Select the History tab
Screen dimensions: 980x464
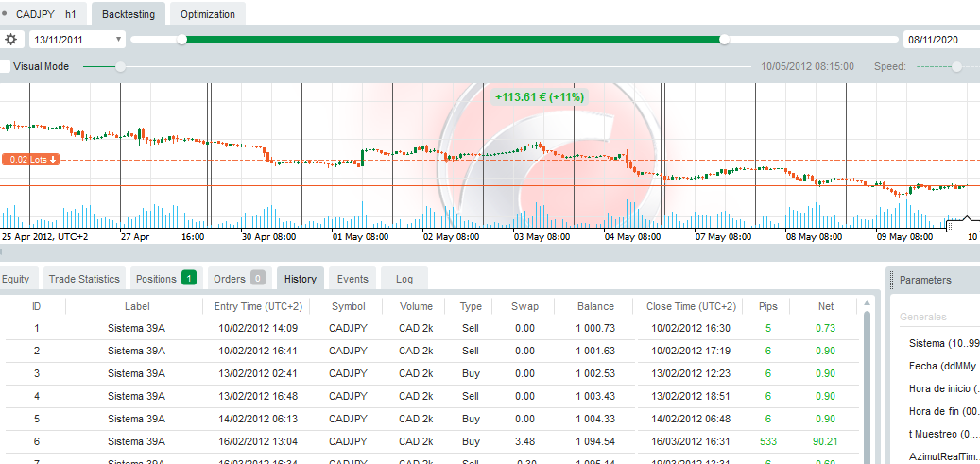(x=300, y=279)
